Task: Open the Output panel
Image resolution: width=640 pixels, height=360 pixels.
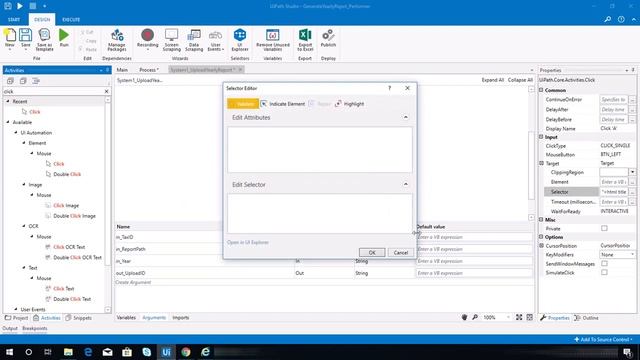Action: click(x=10, y=328)
